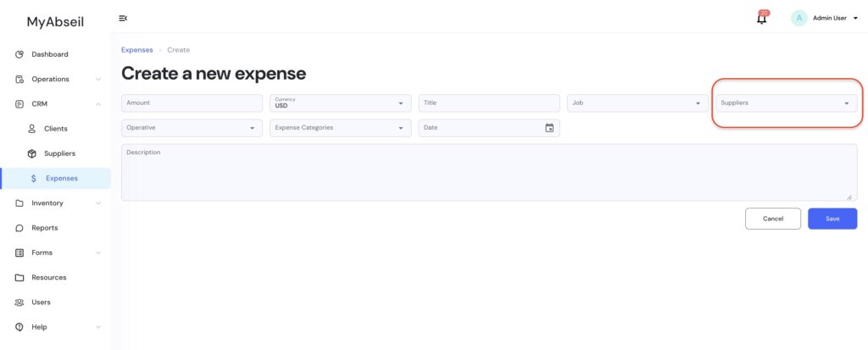Click the Resources folder icon
The image size is (868, 350).
coord(19,278)
